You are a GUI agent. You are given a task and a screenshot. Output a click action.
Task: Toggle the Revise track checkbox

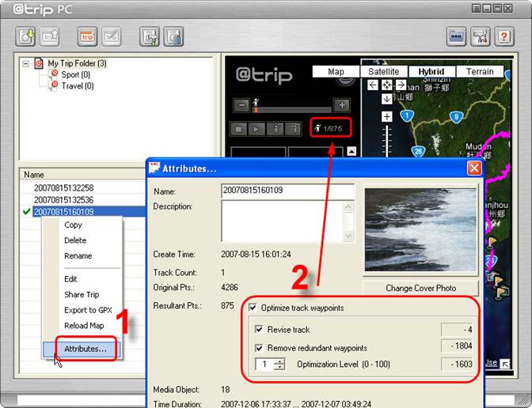259,329
